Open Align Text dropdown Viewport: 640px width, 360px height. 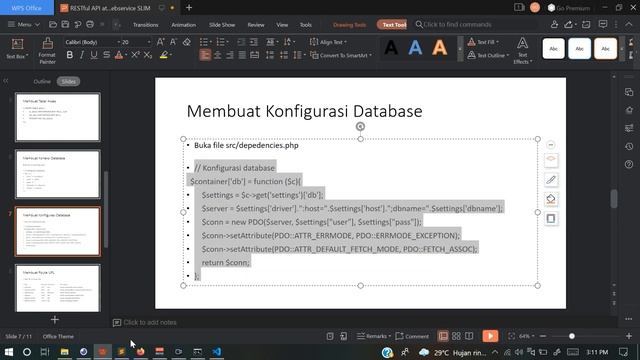(x=329, y=42)
